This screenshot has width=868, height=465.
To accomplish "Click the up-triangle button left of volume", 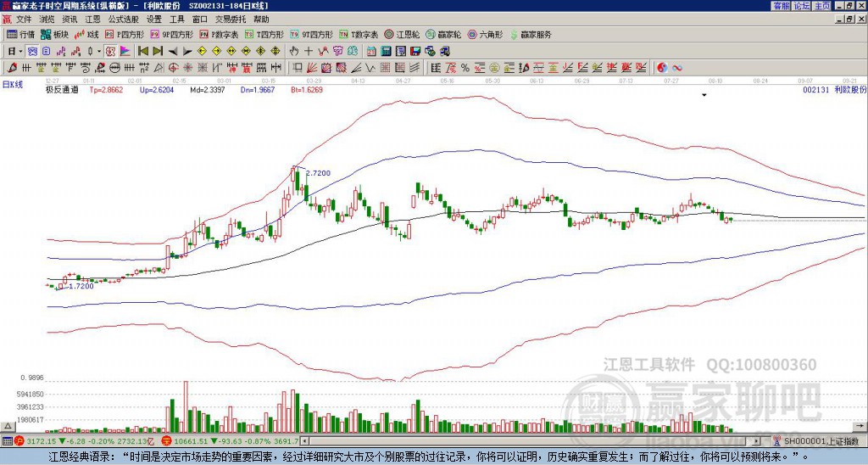I will coord(8,426).
